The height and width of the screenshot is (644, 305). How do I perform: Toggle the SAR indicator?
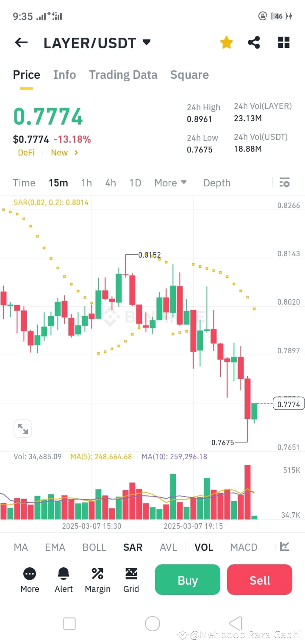tap(133, 547)
